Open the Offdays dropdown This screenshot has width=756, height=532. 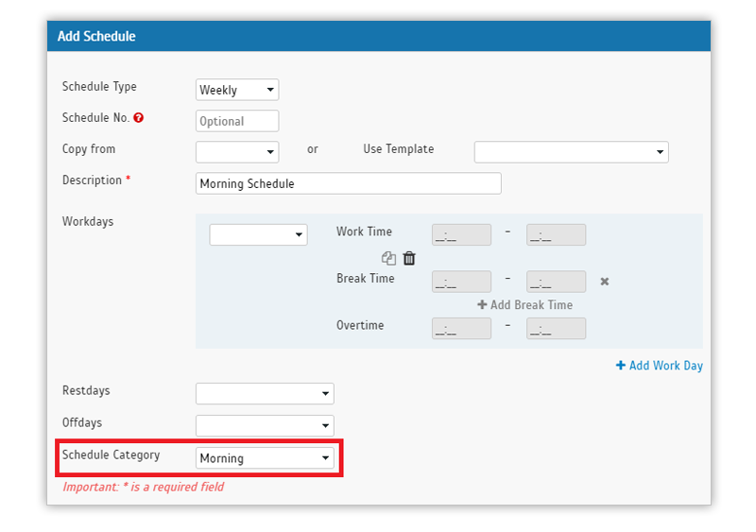click(x=265, y=425)
